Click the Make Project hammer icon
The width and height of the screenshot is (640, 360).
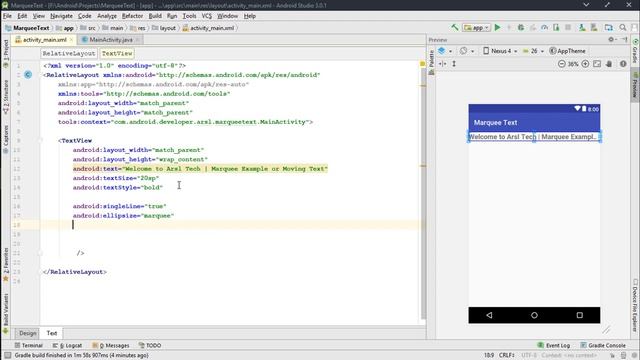[455, 28]
